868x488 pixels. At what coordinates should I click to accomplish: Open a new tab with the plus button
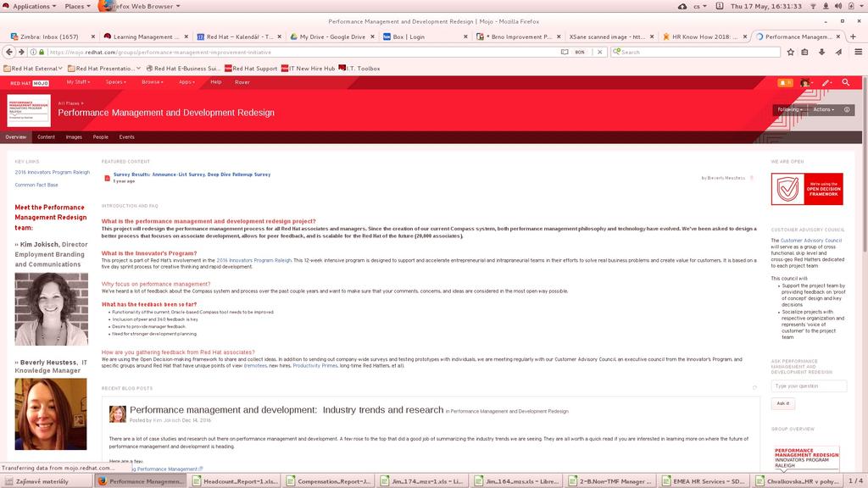pos(853,36)
